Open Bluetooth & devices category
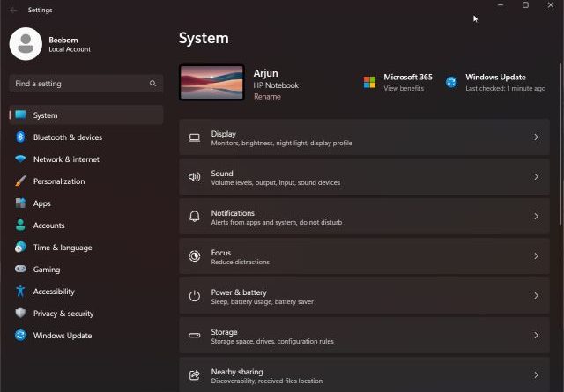Viewport: 564px width, 392px height. pos(86,137)
